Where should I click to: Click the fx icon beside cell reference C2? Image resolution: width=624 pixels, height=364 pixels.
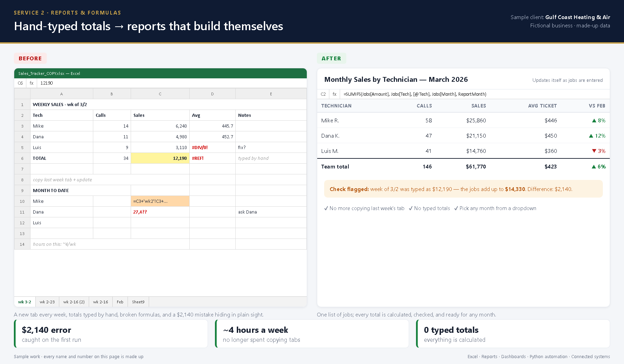335,94
